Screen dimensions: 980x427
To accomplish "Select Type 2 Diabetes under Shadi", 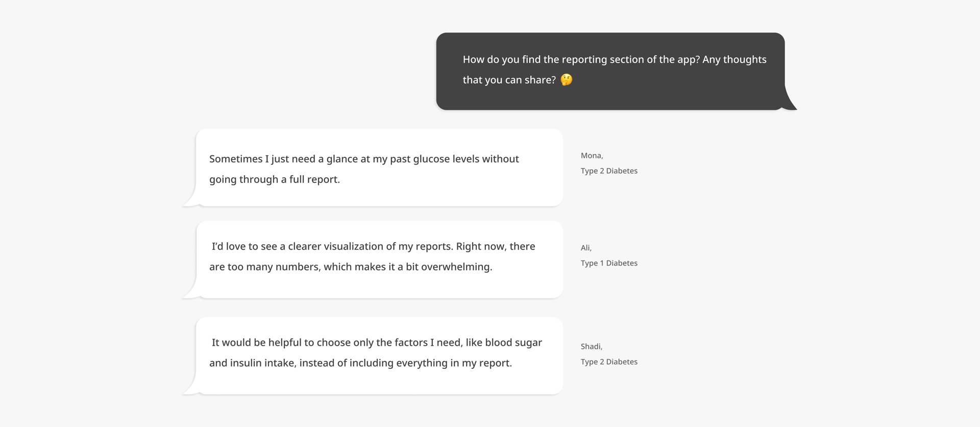I will coord(609,362).
